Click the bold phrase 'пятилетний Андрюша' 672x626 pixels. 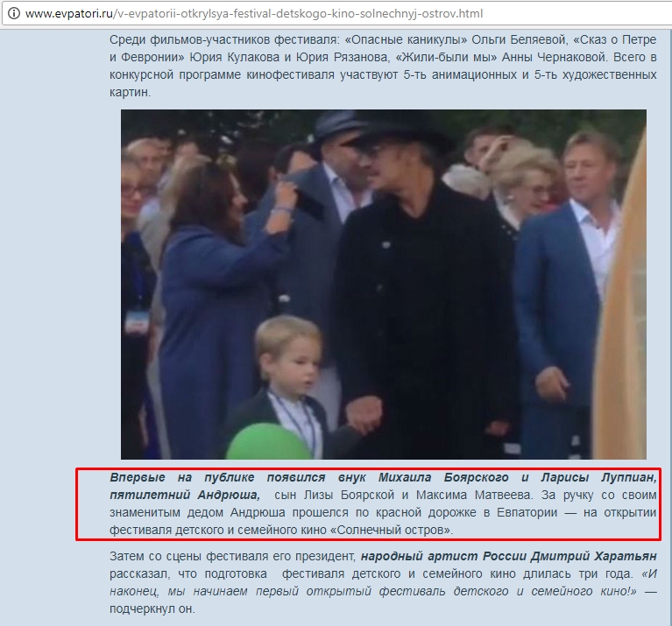[185, 495]
